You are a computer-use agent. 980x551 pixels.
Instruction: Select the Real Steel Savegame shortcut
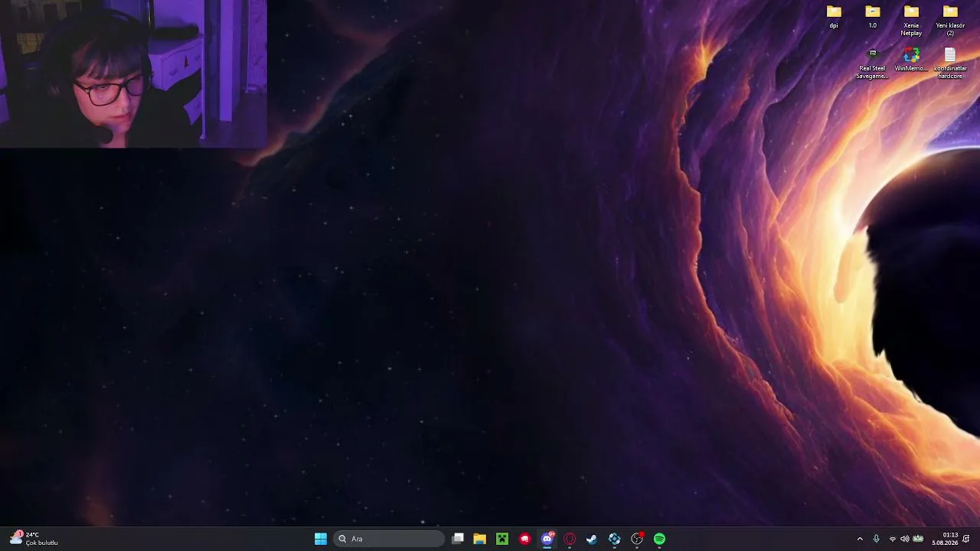(x=872, y=63)
